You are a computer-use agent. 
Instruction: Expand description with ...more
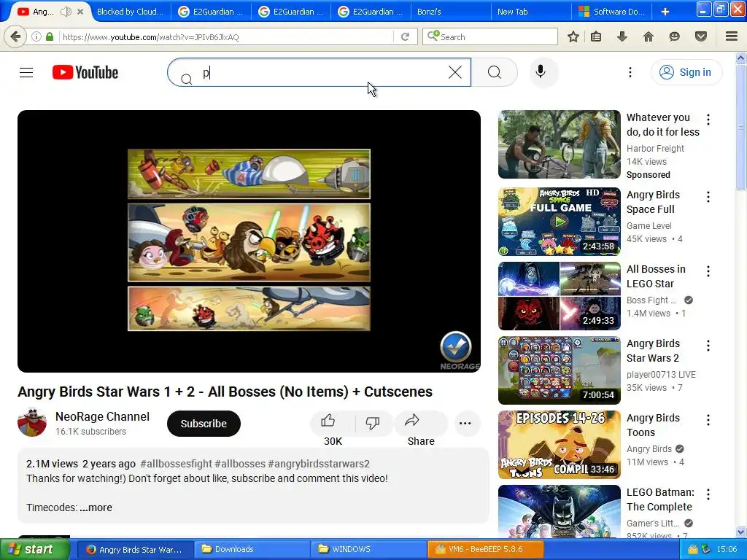coord(96,507)
